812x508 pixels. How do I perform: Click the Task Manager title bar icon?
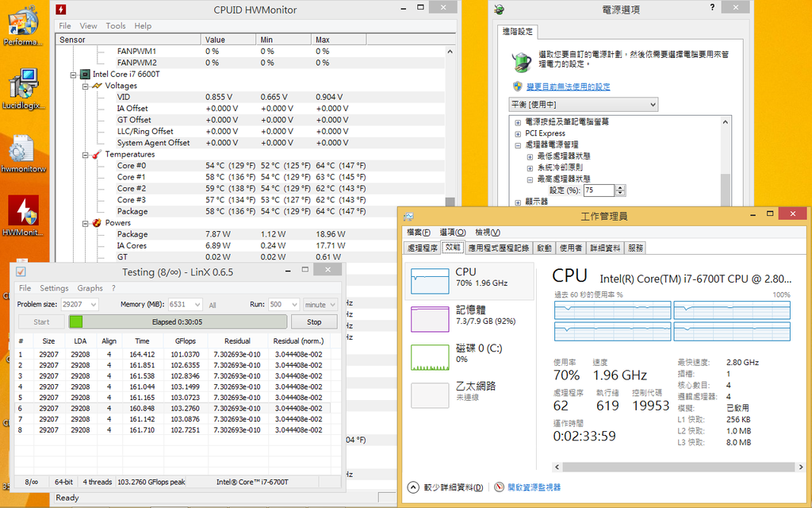tap(408, 216)
